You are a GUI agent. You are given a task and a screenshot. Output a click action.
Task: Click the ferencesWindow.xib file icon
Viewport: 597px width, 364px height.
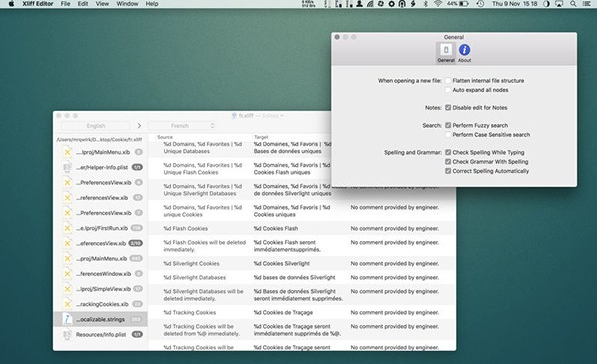click(67, 274)
